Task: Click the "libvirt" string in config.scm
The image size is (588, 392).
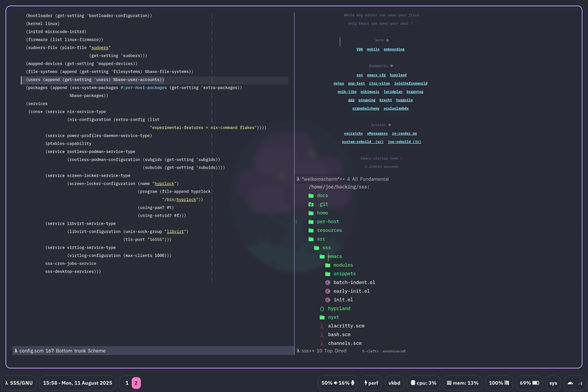Action: tap(176, 231)
